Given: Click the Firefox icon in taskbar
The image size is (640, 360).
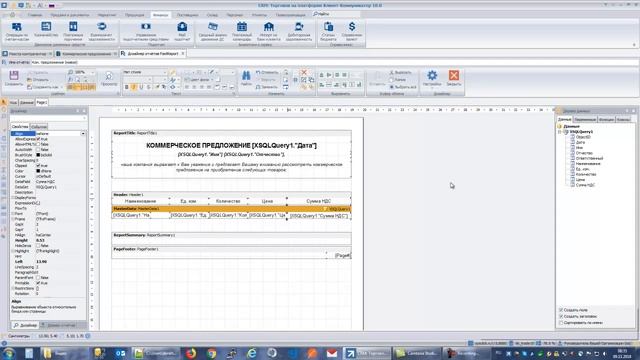Looking at the screenshot, I should pos(191,353).
